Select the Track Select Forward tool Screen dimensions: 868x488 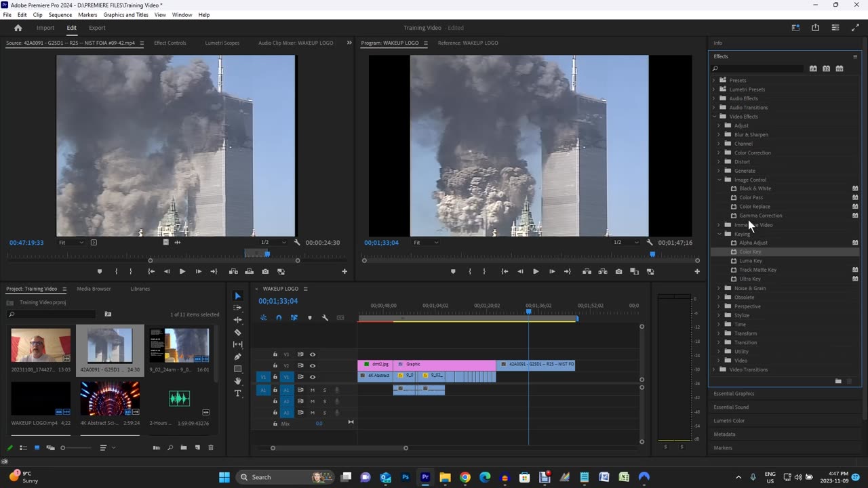tap(237, 308)
